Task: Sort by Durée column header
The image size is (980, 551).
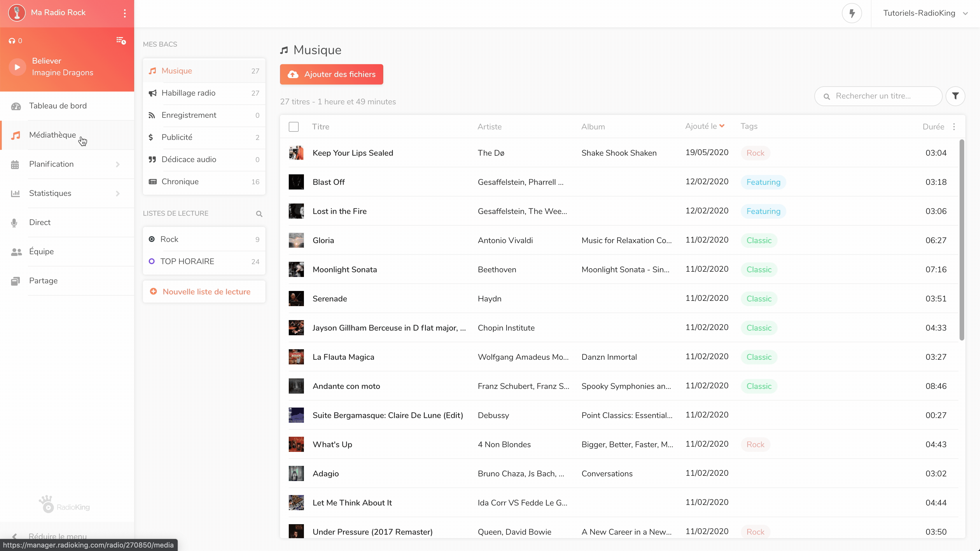Action: [933, 127]
